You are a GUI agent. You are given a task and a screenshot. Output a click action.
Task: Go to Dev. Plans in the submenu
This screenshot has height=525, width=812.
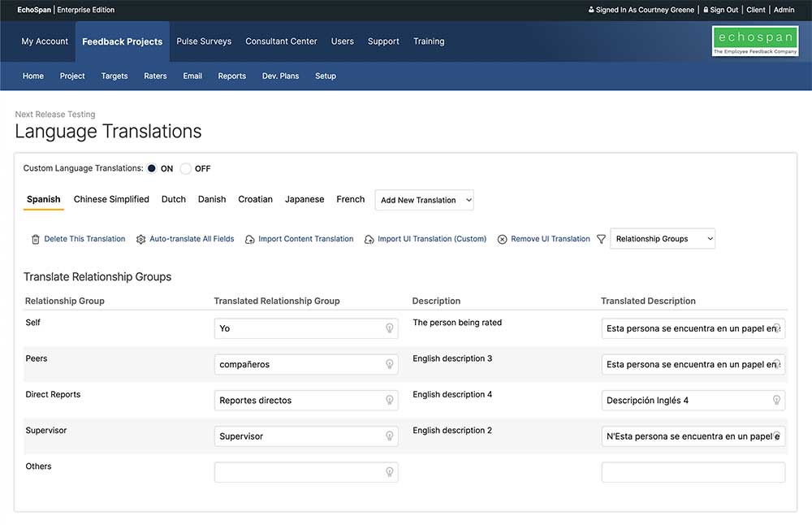coord(280,76)
